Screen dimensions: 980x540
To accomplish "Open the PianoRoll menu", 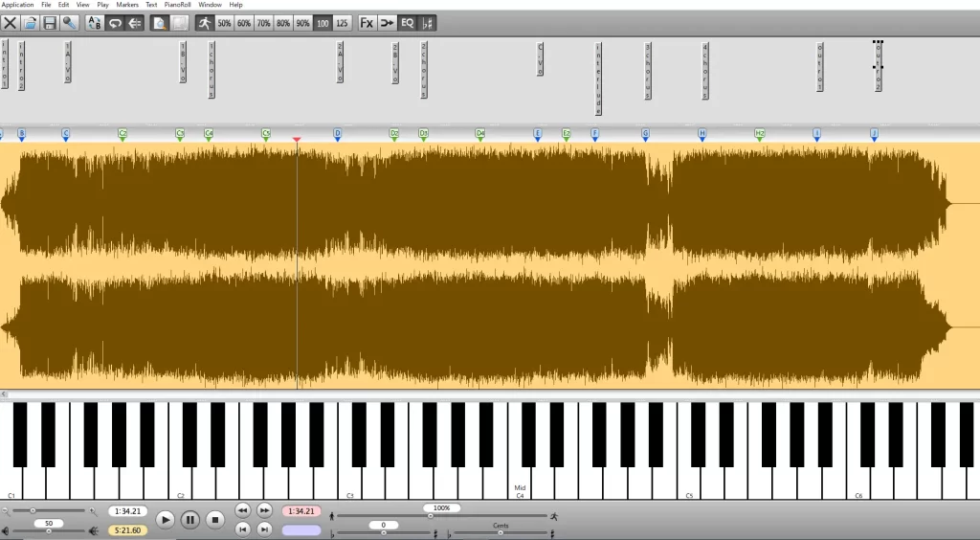I will [178, 5].
